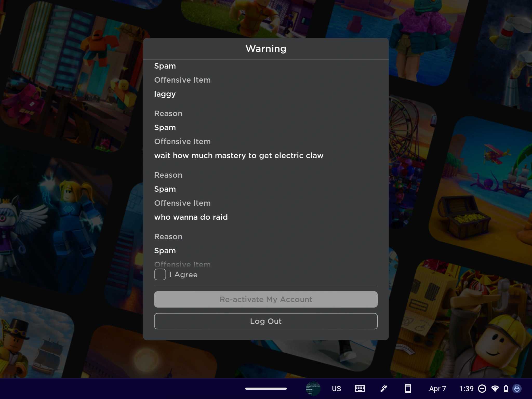The width and height of the screenshot is (532, 399).
Task: Click the 'laggy' offensive item text
Action: pyautogui.click(x=165, y=94)
